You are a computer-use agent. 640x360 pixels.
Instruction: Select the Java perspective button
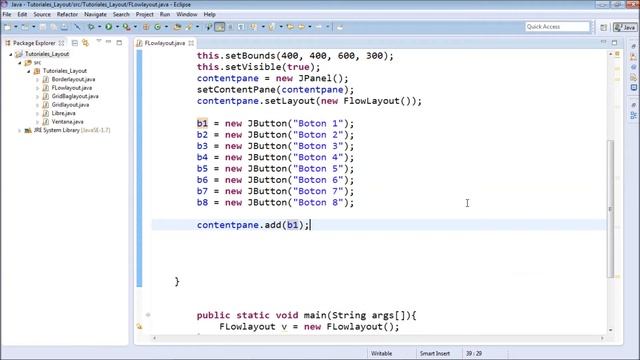tap(625, 27)
